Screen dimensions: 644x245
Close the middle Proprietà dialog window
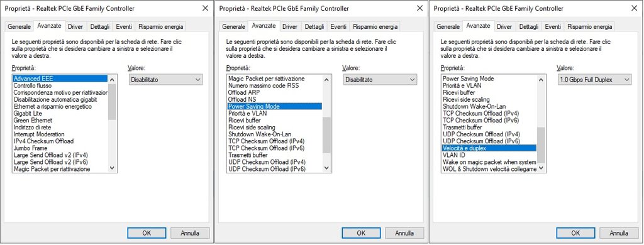[x=419, y=8]
